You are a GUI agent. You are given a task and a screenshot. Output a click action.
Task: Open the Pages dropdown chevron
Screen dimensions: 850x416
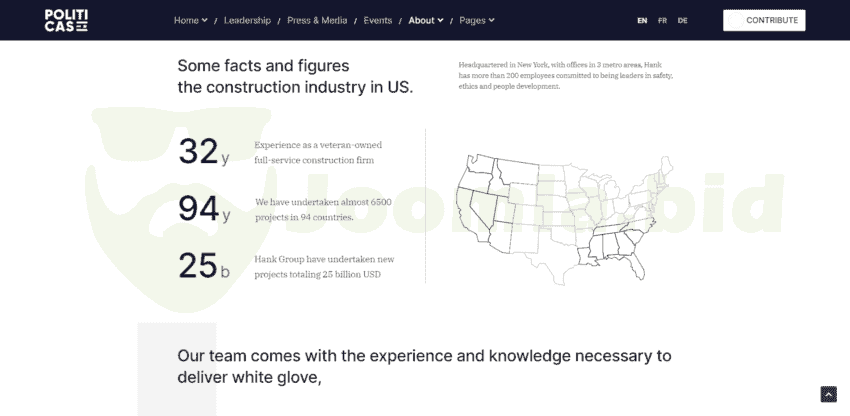coord(491,20)
